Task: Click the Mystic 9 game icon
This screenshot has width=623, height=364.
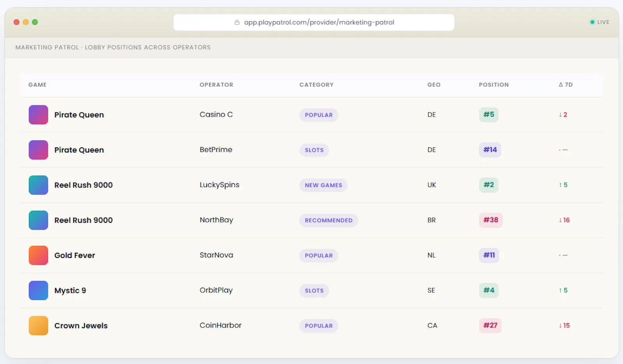Action: click(38, 290)
